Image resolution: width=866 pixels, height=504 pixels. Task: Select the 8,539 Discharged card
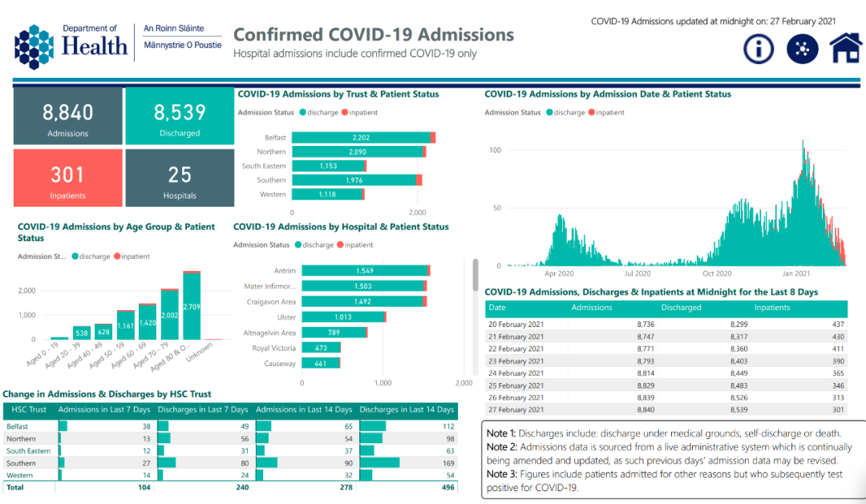tap(180, 116)
